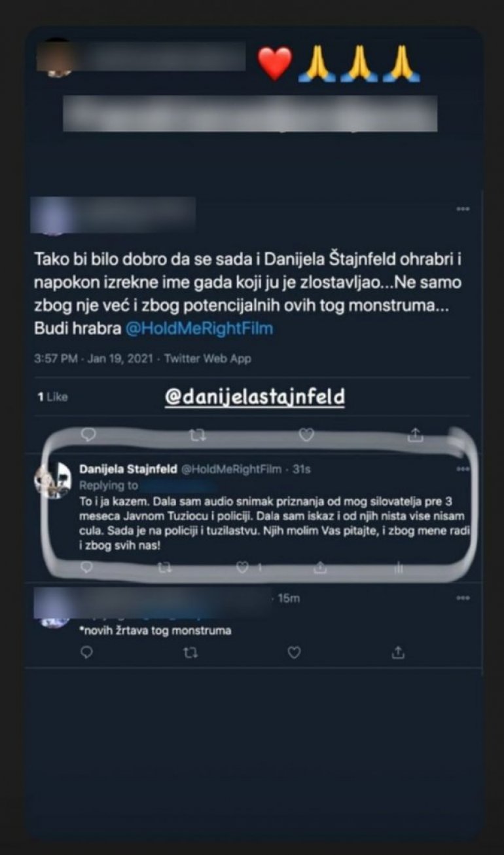Reply to the "novih žrtava tog monstruma" tweet

pyautogui.click(x=87, y=653)
